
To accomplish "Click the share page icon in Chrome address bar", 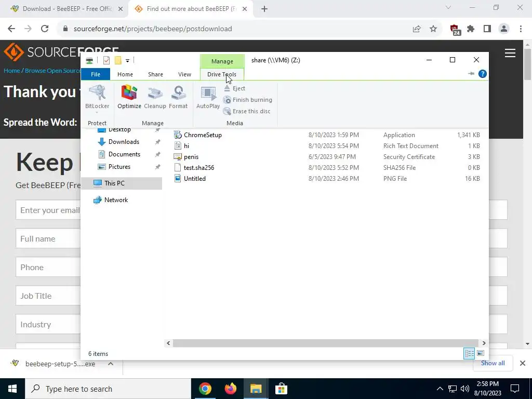I will [417, 29].
